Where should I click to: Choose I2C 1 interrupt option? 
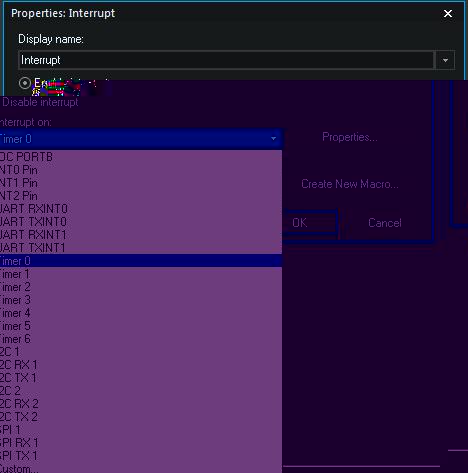141,352
